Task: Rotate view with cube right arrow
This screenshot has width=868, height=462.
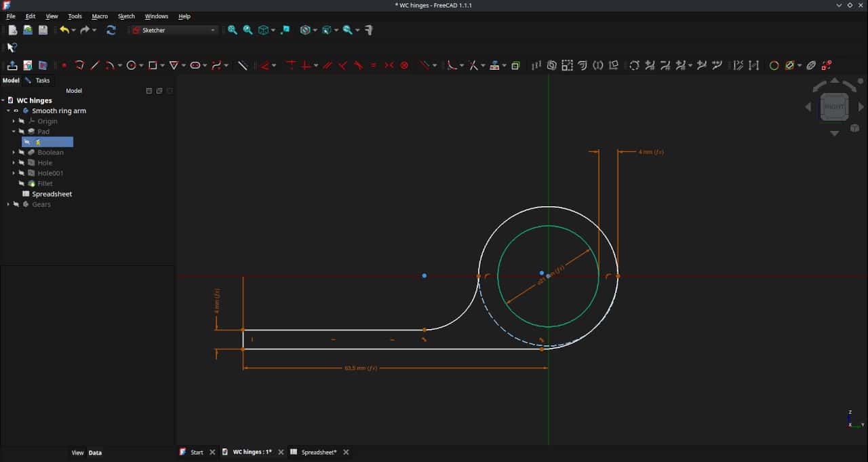Action: pyautogui.click(x=861, y=107)
